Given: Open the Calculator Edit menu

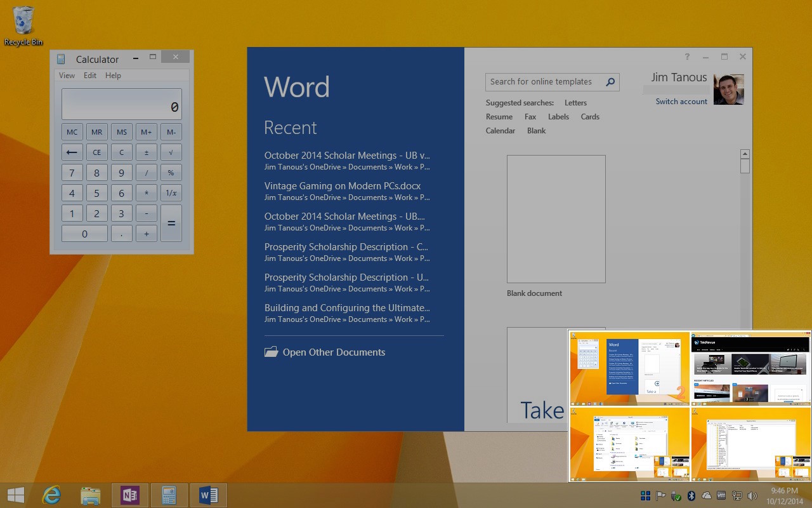Looking at the screenshot, I should tap(89, 75).
